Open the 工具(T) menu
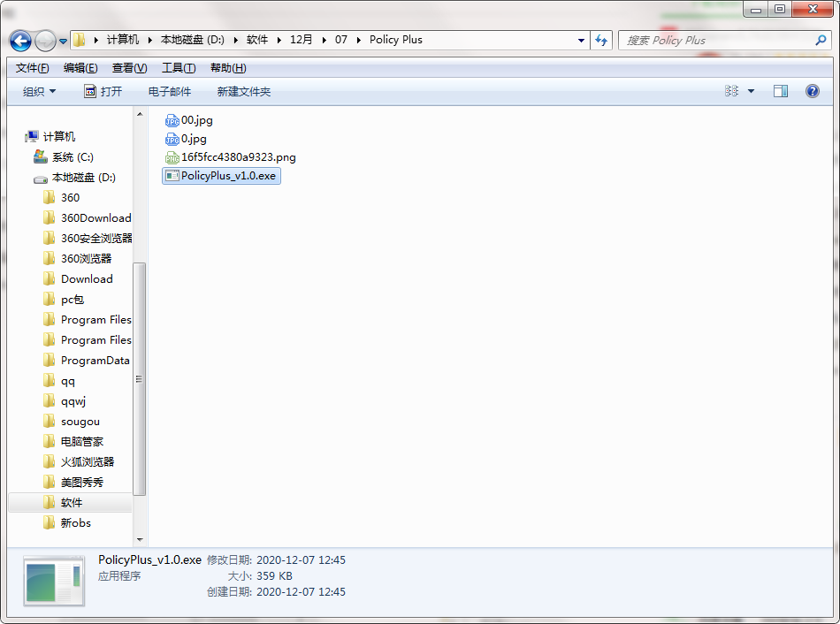This screenshot has width=840, height=624. (x=179, y=68)
